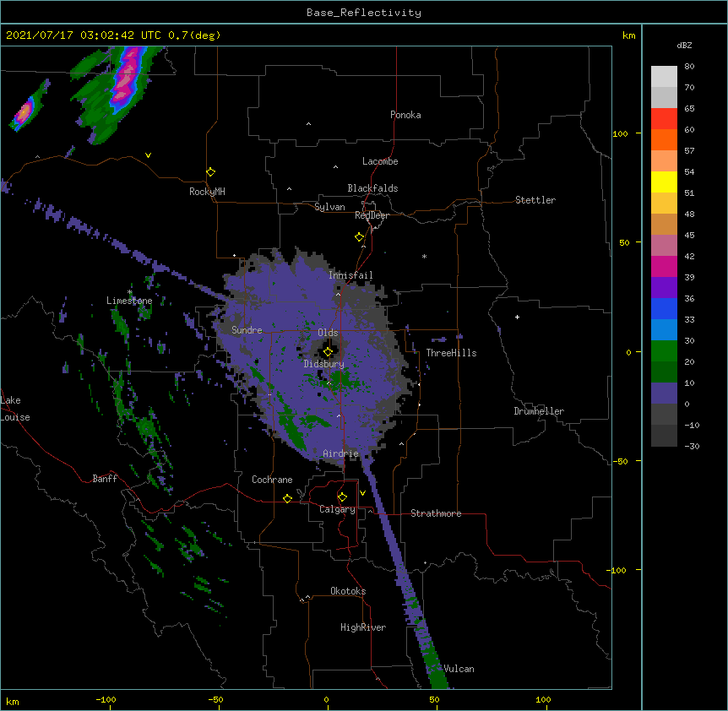
Task: Click the dBZ legend heading
Action: click(x=684, y=45)
